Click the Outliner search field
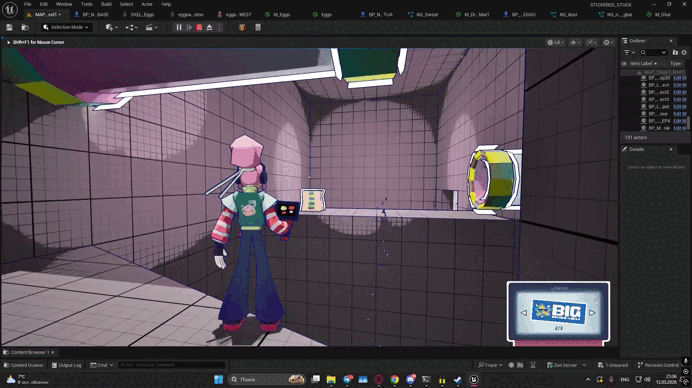The width and height of the screenshot is (692, 388). click(653, 53)
